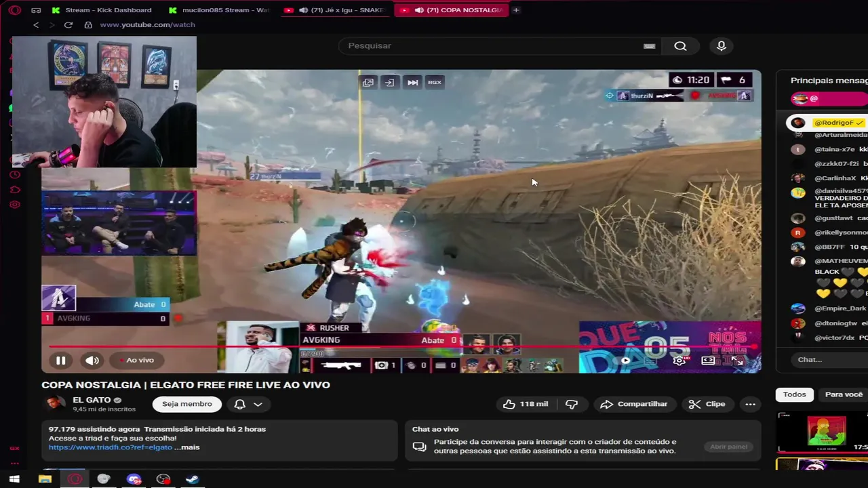Skip to next video overlay button
Image resolution: width=868 pixels, height=488 pixels.
tap(412, 82)
